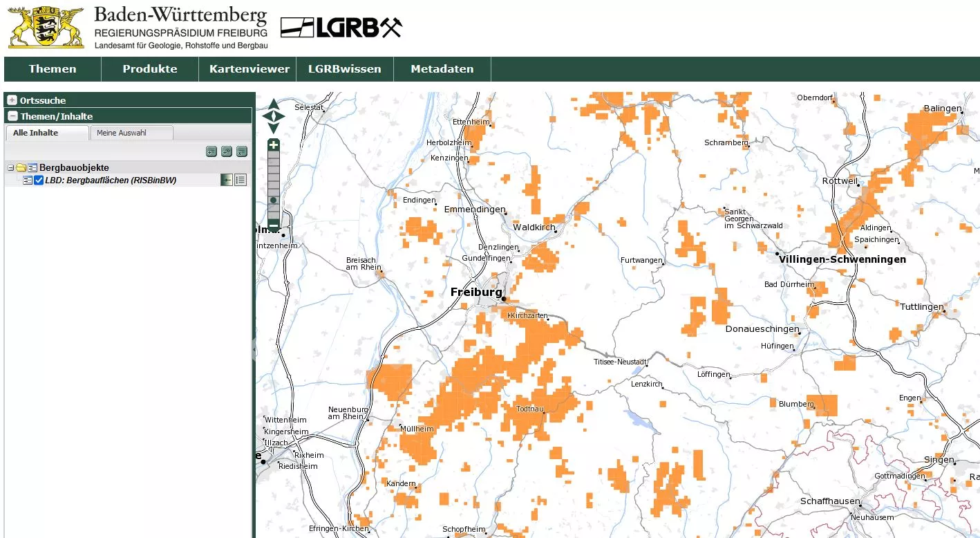Uncheck the LBD Bergbauflächen layer checkbox
This screenshot has height=538, width=980.
coord(39,180)
